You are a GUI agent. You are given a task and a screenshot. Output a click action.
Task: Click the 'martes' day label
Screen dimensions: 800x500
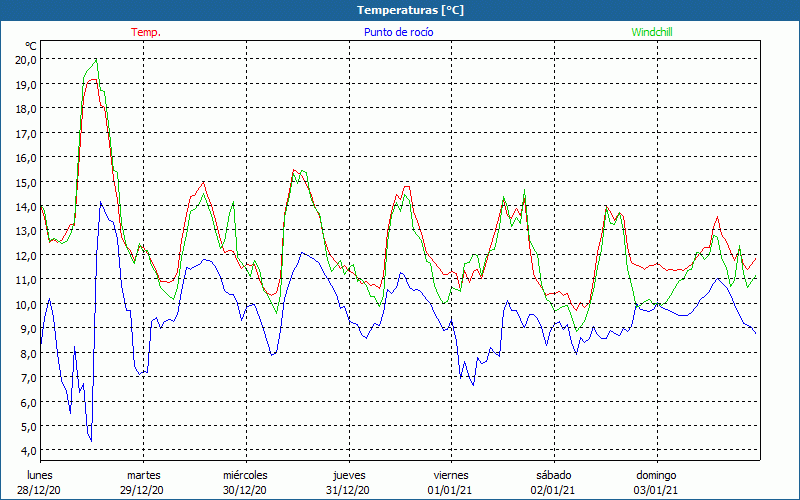143,475
